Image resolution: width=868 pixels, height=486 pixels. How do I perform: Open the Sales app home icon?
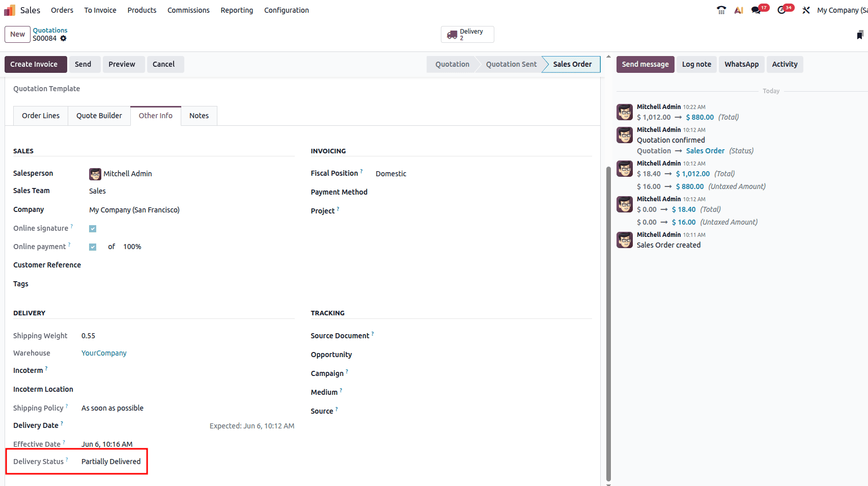click(10, 10)
